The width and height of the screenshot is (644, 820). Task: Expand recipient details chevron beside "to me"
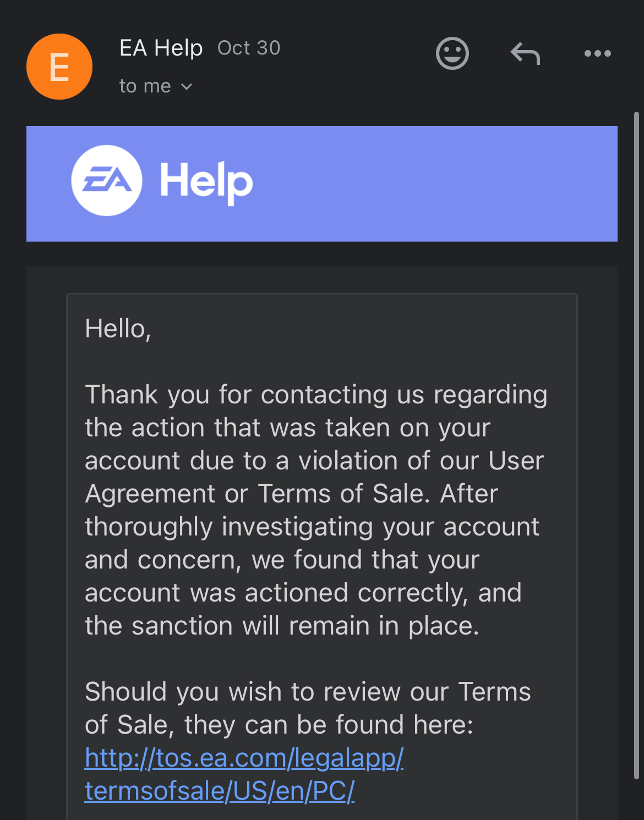[x=187, y=87]
